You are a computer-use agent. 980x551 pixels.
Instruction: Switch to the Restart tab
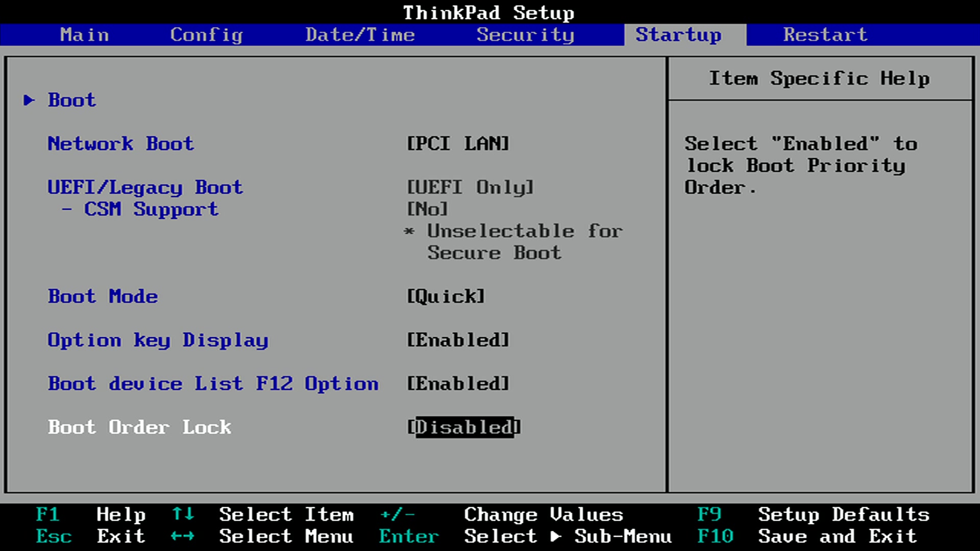[825, 35]
